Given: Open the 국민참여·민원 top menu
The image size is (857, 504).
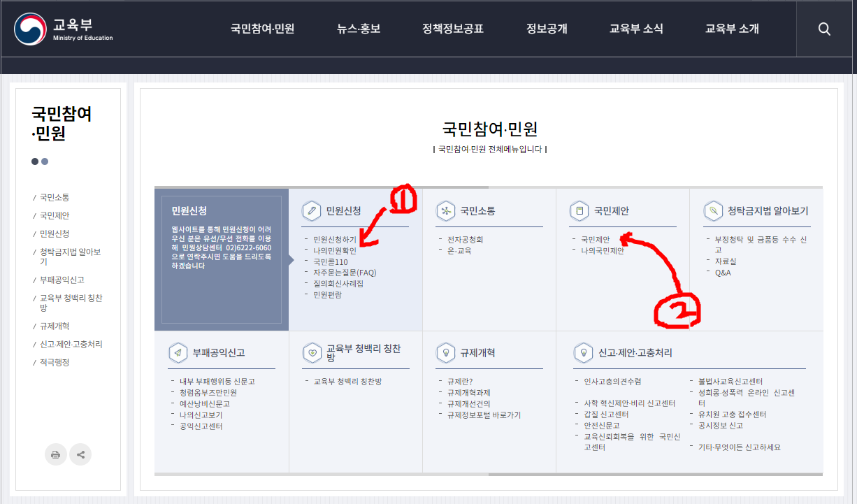Looking at the screenshot, I should tap(262, 29).
